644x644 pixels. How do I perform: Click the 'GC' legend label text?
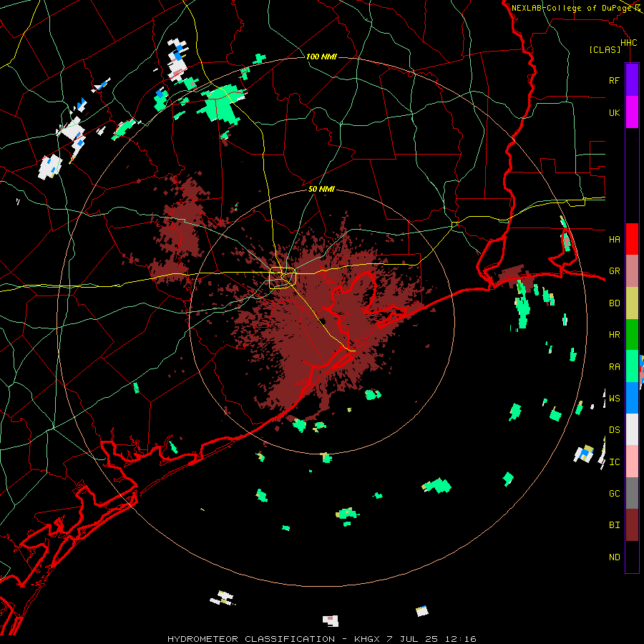(x=614, y=494)
